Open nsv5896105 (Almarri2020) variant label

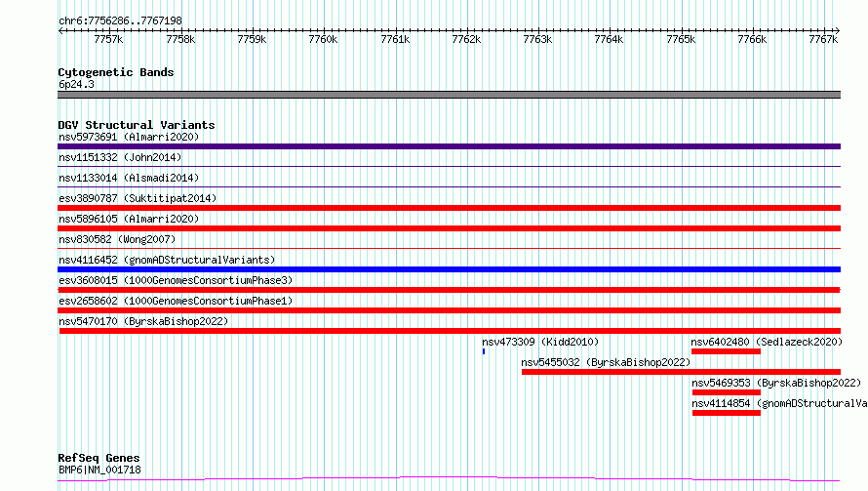[129, 219]
